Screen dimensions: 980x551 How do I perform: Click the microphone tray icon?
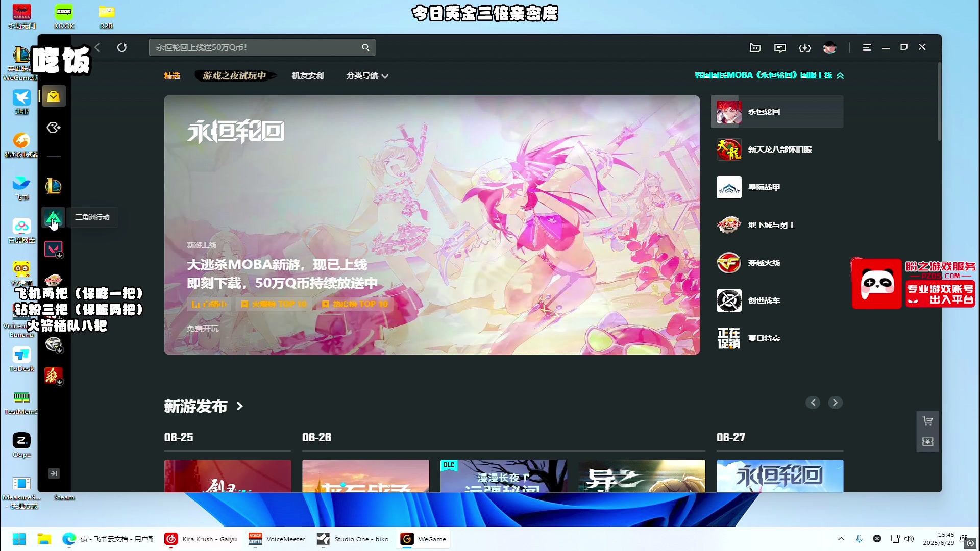coord(860,539)
